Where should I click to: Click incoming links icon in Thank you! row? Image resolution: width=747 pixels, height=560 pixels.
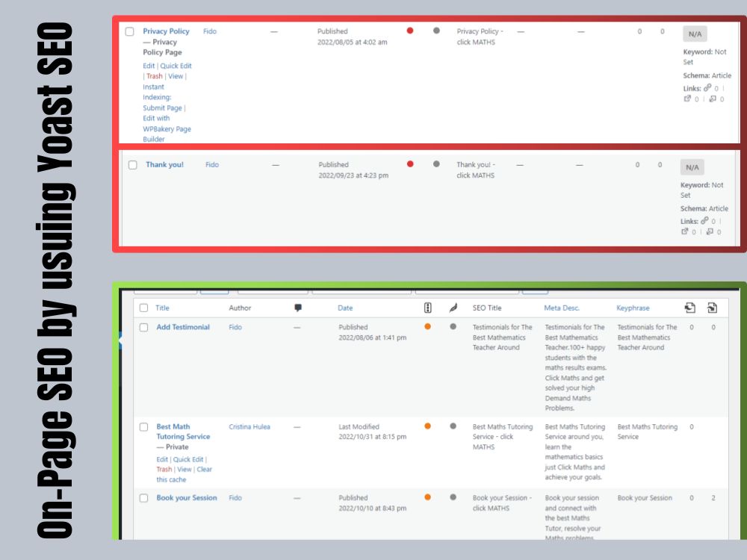tap(710, 231)
